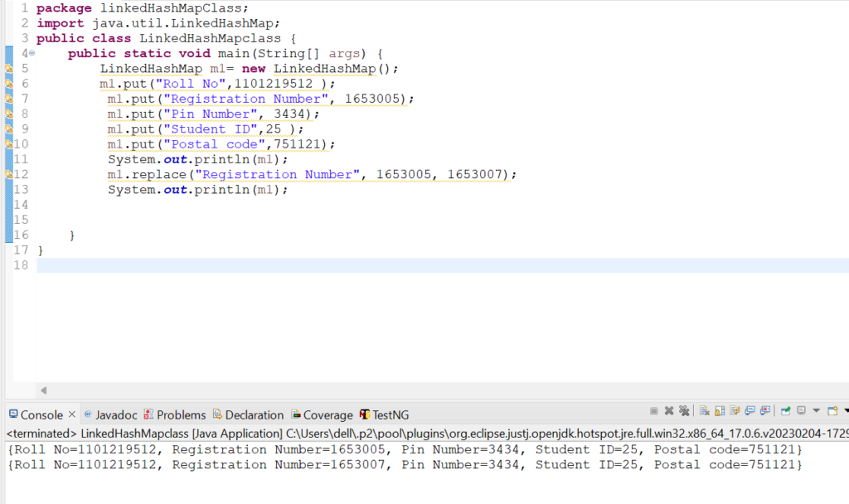Click the value 1653007 in the replace call
Screen dimensions: 849x504
pos(474,175)
